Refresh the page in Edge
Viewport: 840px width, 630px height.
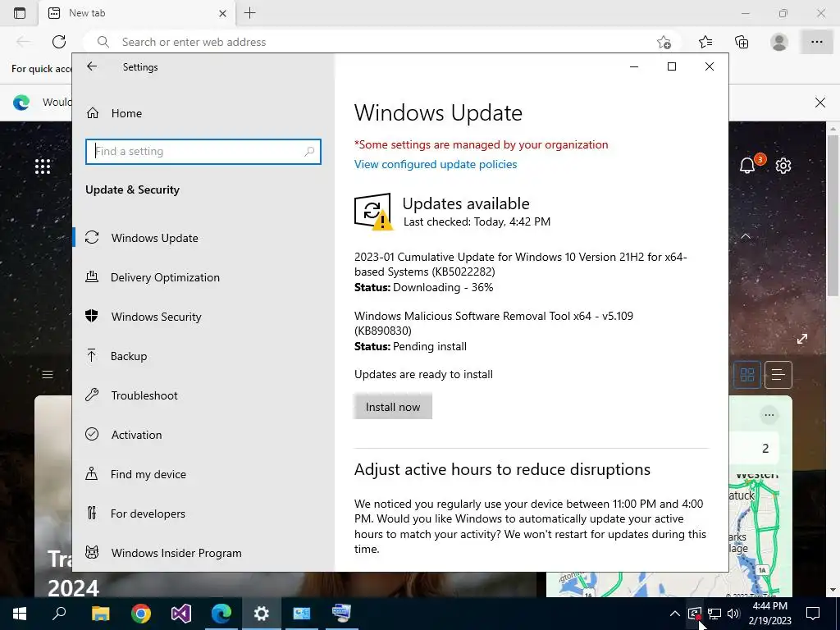[59, 42]
